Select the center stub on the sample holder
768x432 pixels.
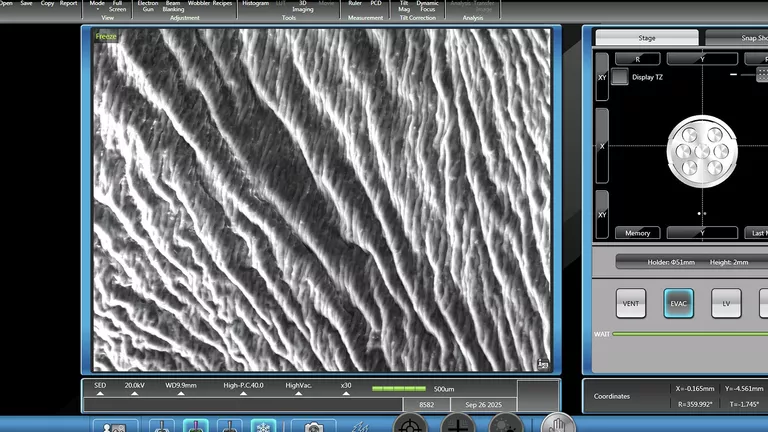point(701,151)
